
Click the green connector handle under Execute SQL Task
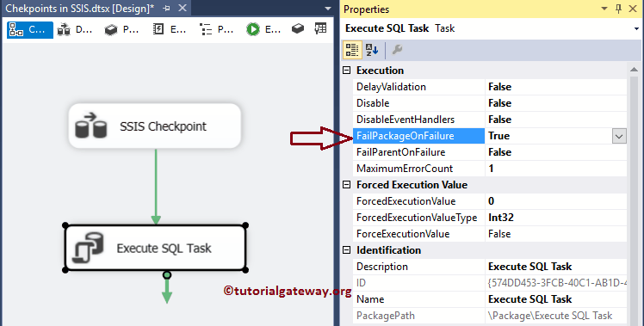167,274
